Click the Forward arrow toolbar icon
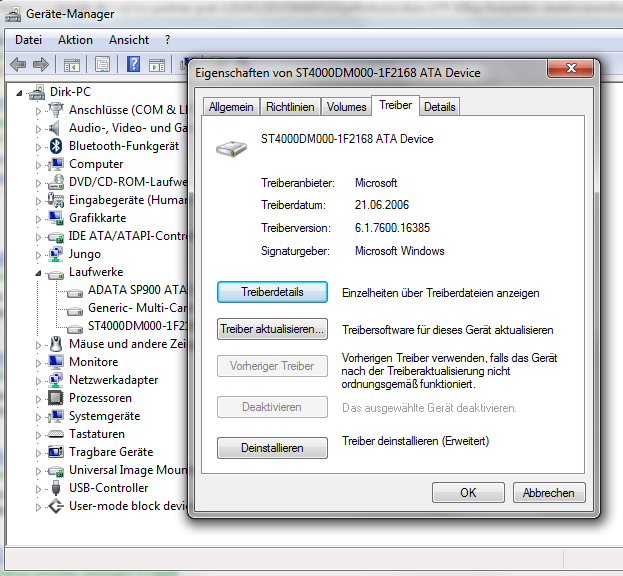Viewport: 623px width, 576px height. point(41,64)
